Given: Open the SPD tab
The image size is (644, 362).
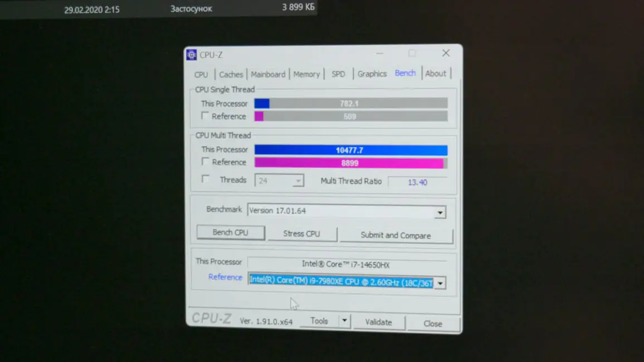Looking at the screenshot, I should click(x=338, y=74).
